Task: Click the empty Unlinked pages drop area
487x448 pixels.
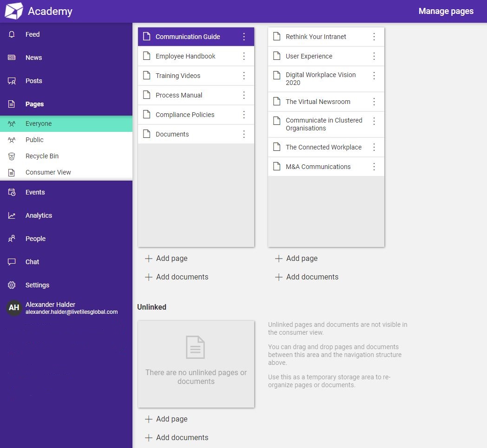Action: [x=196, y=364]
